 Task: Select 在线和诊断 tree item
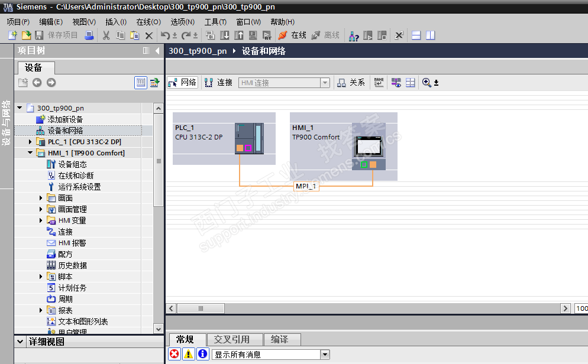pyautogui.click(x=76, y=175)
